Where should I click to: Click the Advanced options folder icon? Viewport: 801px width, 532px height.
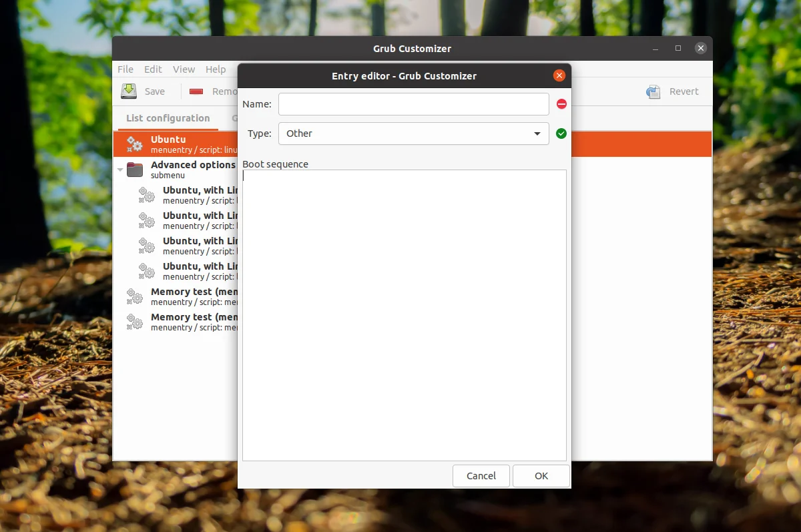pyautogui.click(x=135, y=170)
